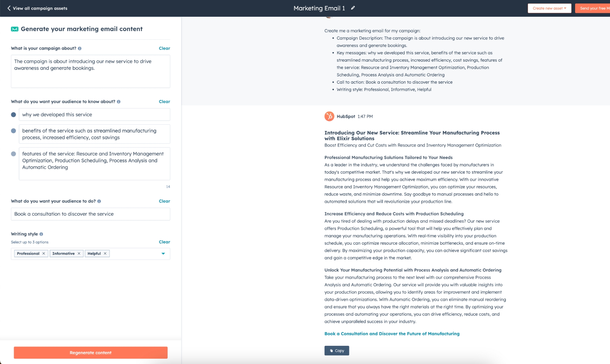Click the envelope icon in the panel heading

click(15, 29)
